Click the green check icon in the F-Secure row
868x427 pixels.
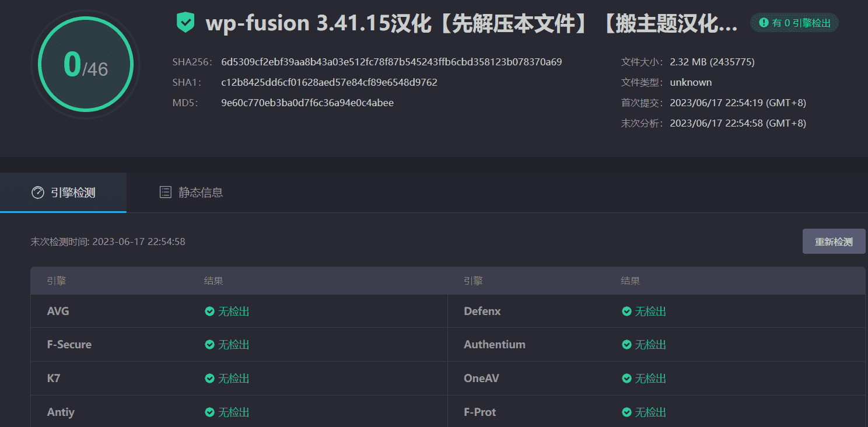[209, 345]
